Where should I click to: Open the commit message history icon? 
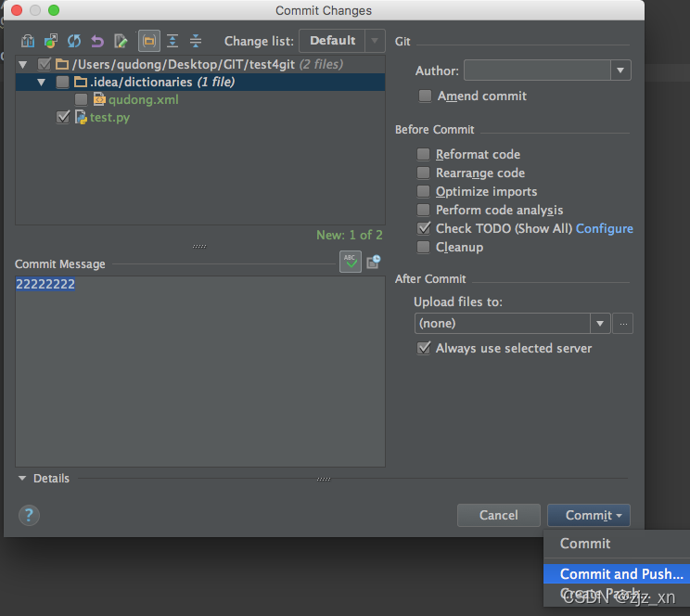(x=373, y=262)
